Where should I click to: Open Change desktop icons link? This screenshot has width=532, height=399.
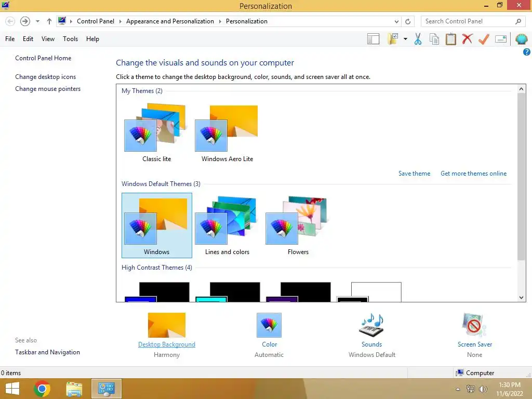coord(46,77)
